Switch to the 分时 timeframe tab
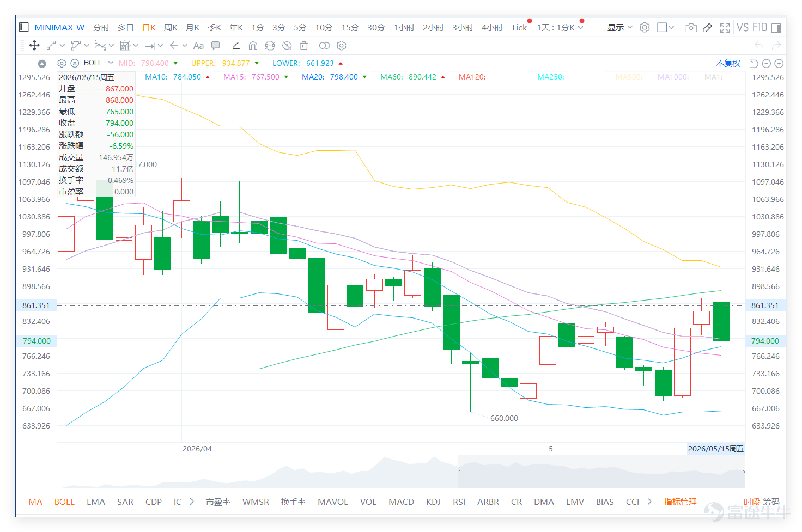Image resolution: width=802 pixels, height=532 pixels. click(x=101, y=27)
